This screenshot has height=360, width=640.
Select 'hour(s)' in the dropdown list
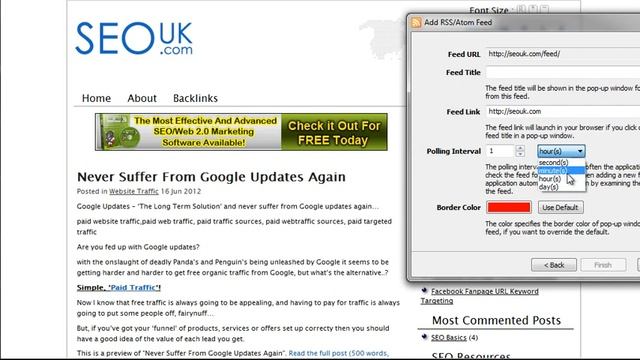[562, 179]
